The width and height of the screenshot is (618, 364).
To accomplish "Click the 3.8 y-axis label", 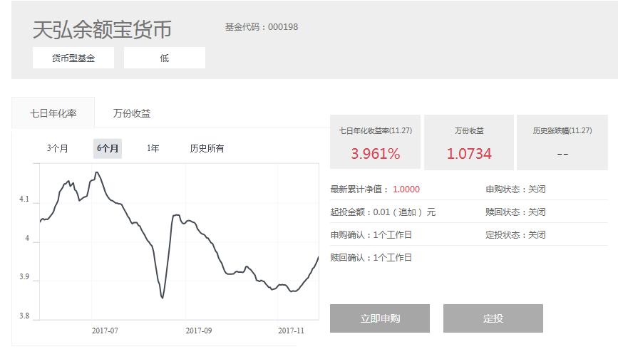I will click(x=24, y=316).
